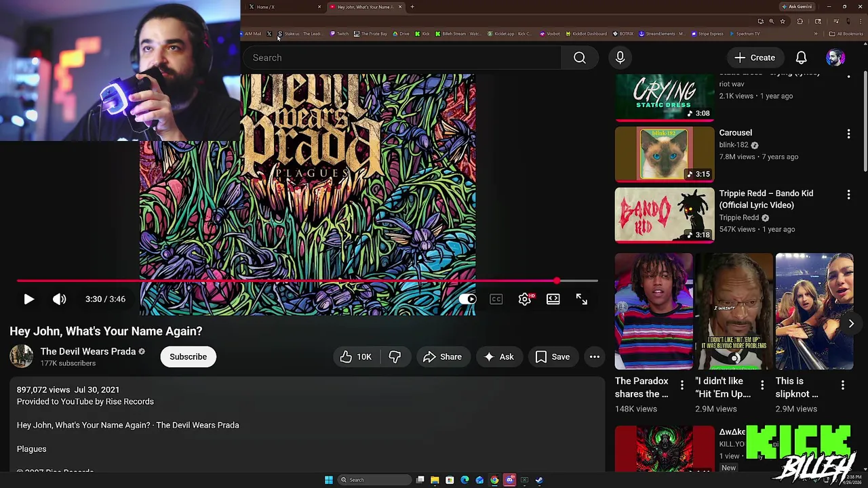Click the YouTube search field
The height and width of the screenshot is (488, 868).
click(402, 58)
